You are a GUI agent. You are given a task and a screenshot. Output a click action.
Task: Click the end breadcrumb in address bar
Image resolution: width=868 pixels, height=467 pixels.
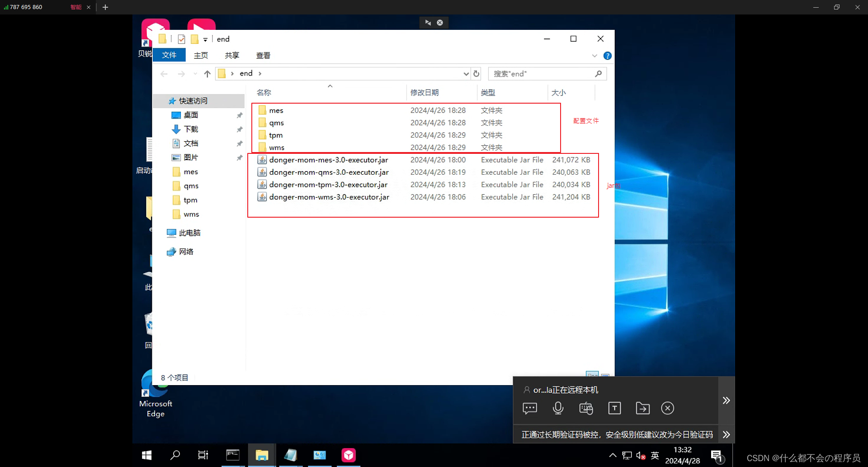point(246,73)
